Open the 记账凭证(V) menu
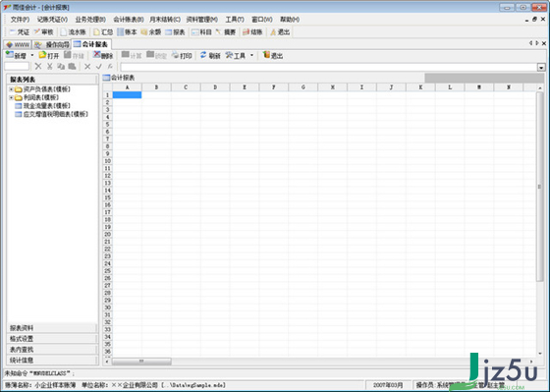The width and height of the screenshot is (550, 392). 52,20
